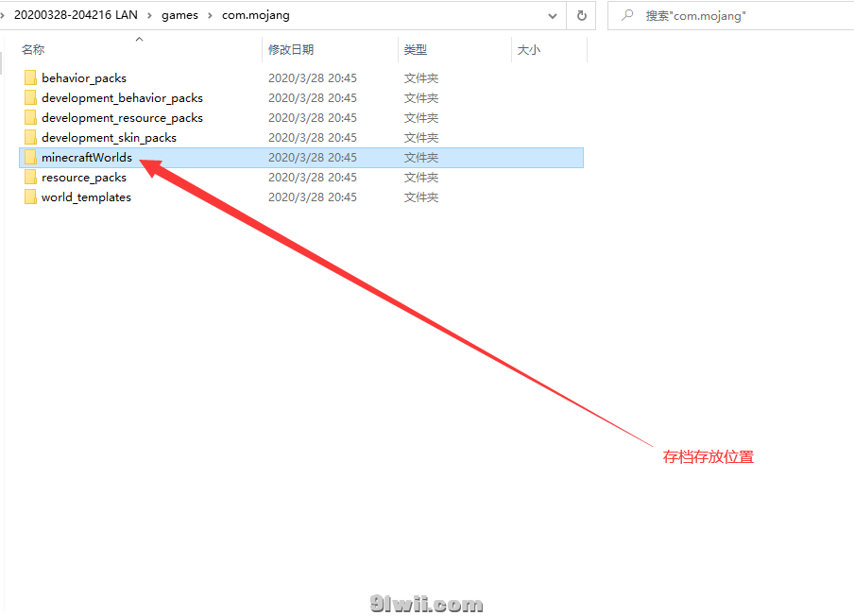
Task: Click the modified date of development_resource_packs
Action: pyautogui.click(x=313, y=118)
